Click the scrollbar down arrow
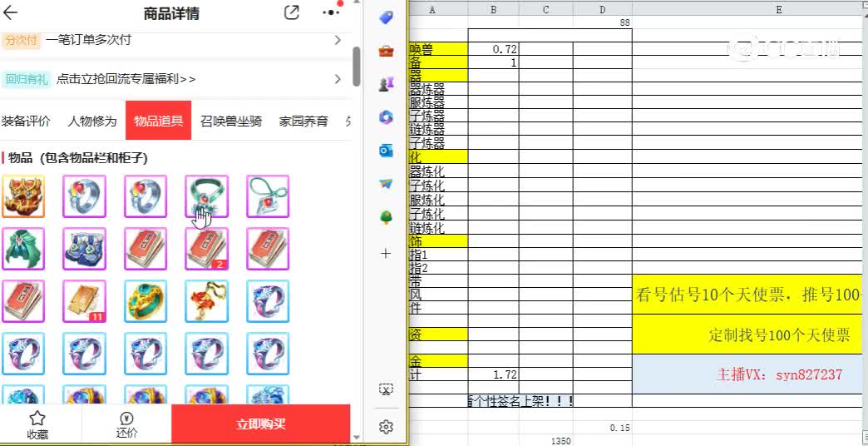This screenshot has width=868, height=446. [357, 437]
